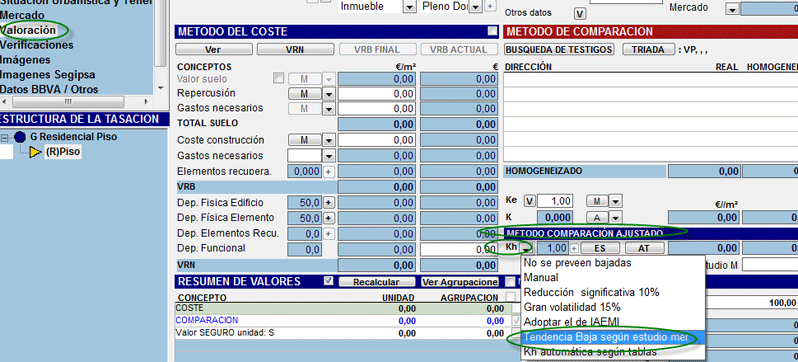Toggle the Valor suelo checkbox
Screen dimensions: 798x362
278,79
